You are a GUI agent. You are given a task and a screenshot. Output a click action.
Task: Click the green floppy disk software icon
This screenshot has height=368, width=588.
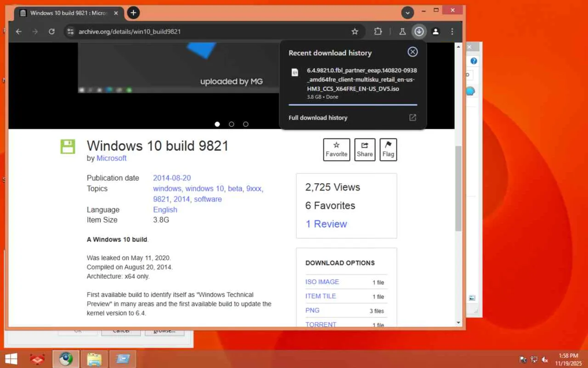tap(68, 147)
